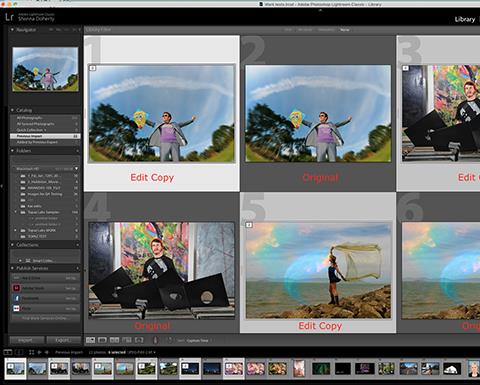Set up the Hard Drive publish service
The width and height of the screenshot is (480, 385).
coord(70,278)
